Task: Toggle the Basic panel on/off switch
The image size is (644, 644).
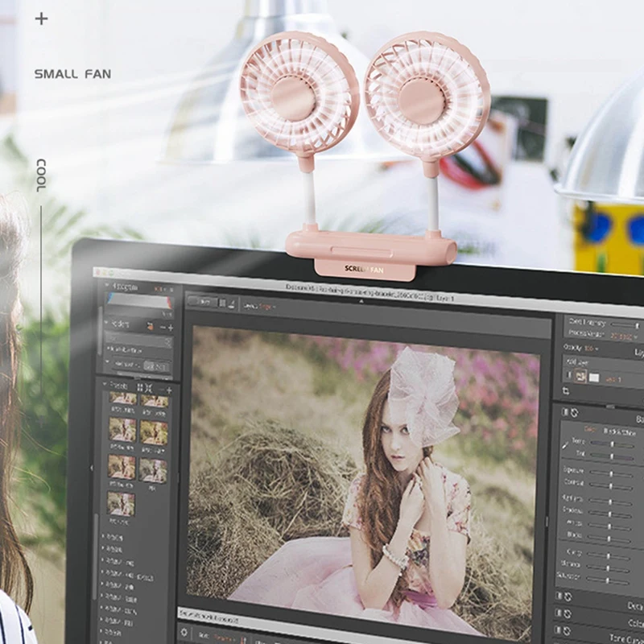Action: tap(565, 411)
